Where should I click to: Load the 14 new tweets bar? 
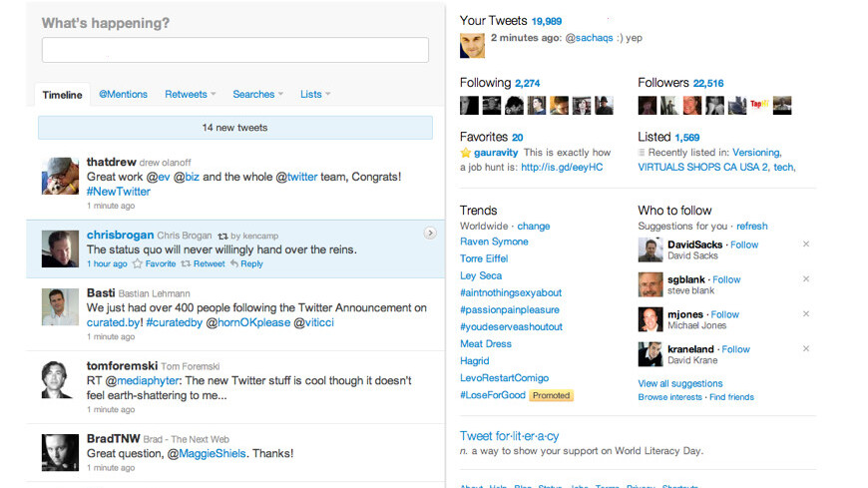point(234,128)
